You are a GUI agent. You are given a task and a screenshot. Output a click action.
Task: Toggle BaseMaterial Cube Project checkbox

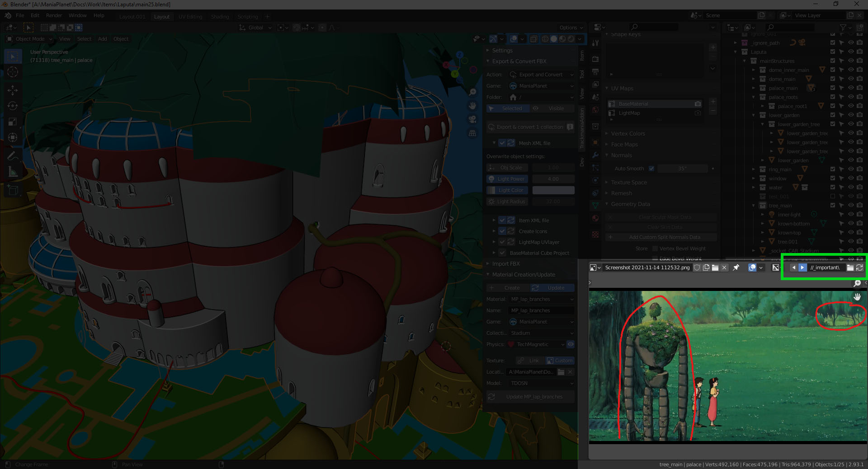coord(502,253)
